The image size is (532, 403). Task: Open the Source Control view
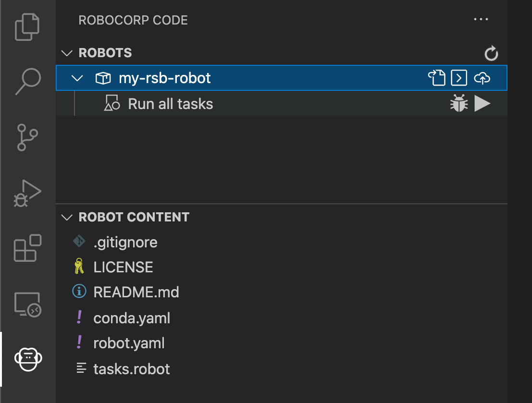pos(27,137)
